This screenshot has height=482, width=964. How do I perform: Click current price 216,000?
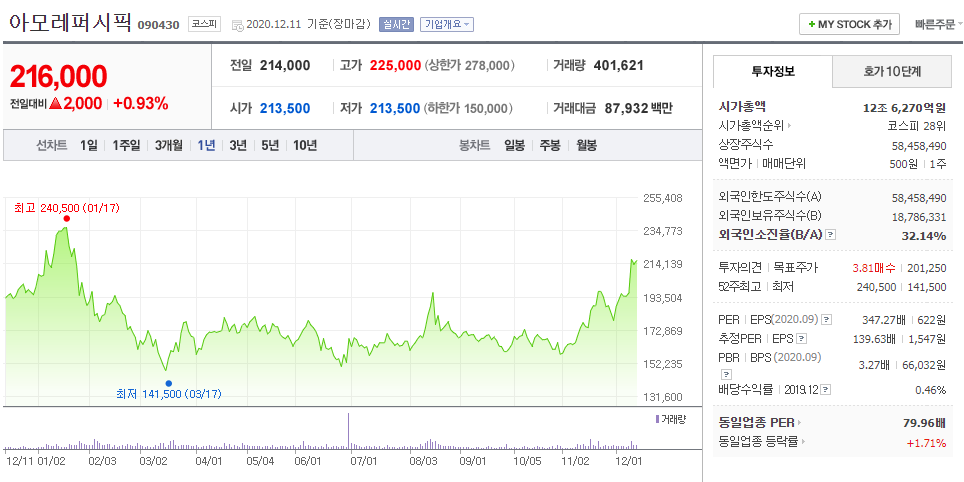tap(58, 76)
